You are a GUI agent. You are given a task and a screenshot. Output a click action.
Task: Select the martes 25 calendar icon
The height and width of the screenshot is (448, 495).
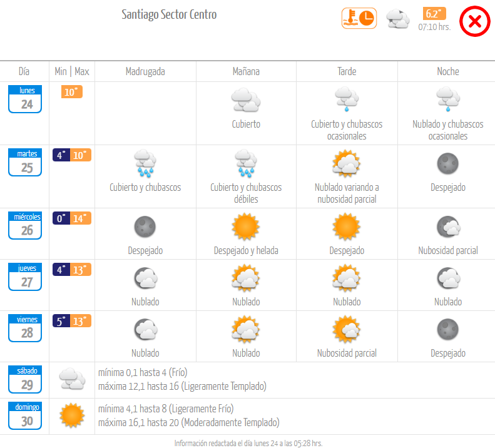coord(25,162)
